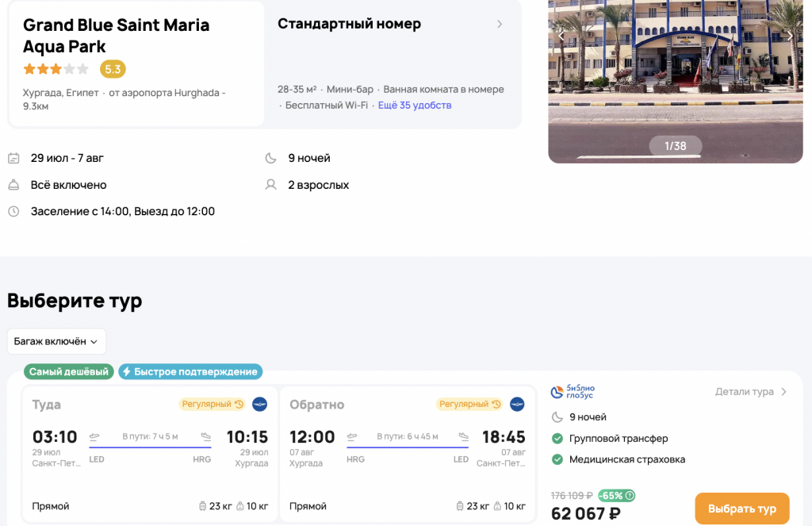
Task: Click the Ещё 35 удобств link
Action: tap(414, 106)
